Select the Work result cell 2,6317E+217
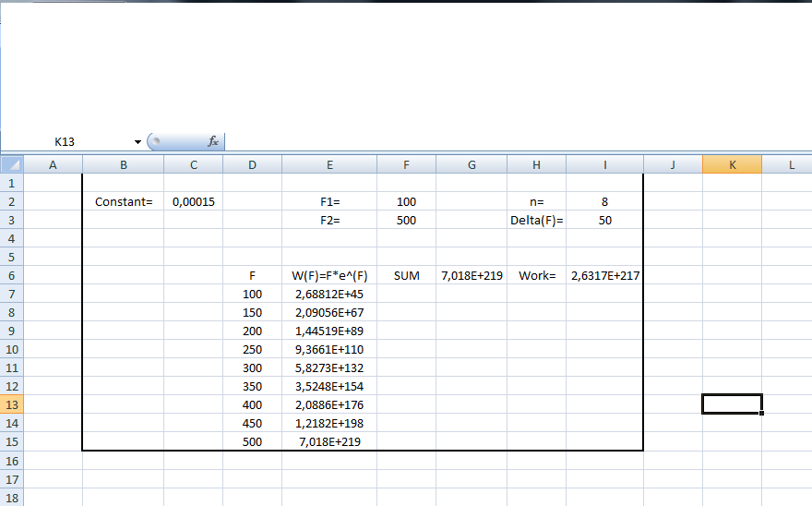The width and height of the screenshot is (812, 506). pyautogui.click(x=604, y=275)
